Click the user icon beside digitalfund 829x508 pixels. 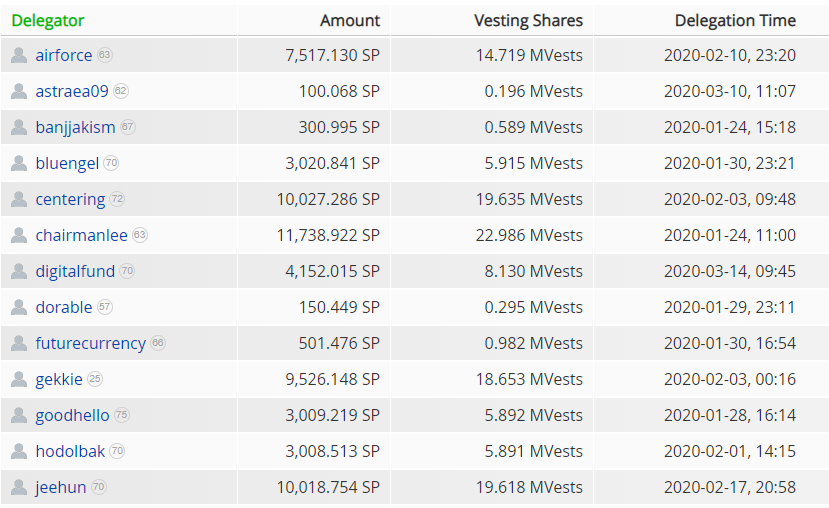point(19,272)
